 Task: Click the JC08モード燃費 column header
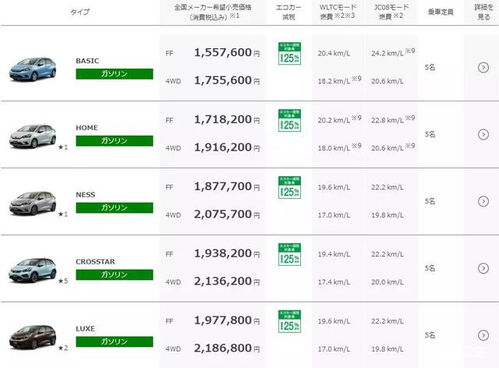click(x=391, y=12)
